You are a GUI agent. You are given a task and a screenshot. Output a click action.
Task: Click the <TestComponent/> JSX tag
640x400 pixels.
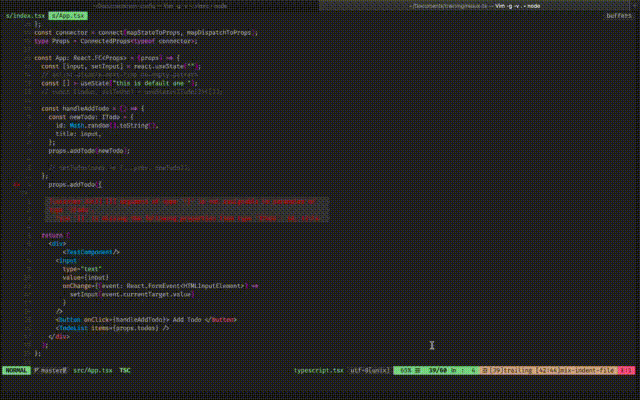91,252
